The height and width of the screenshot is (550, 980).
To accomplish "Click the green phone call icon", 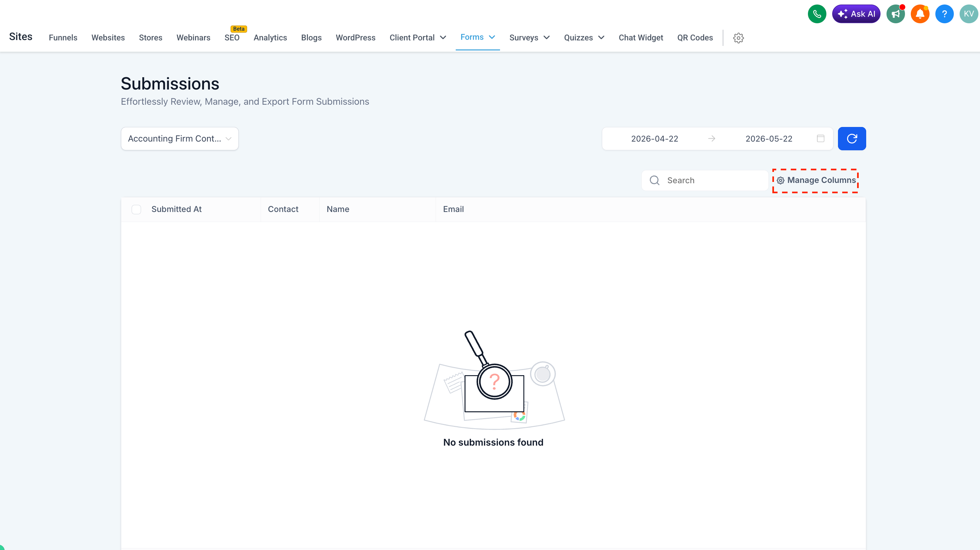I will [x=817, y=14].
